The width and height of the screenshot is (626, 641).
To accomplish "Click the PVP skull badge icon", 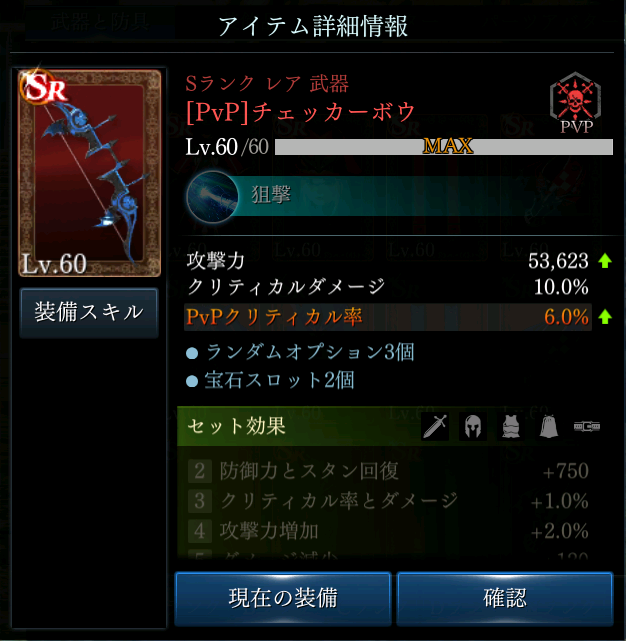I will [576, 103].
